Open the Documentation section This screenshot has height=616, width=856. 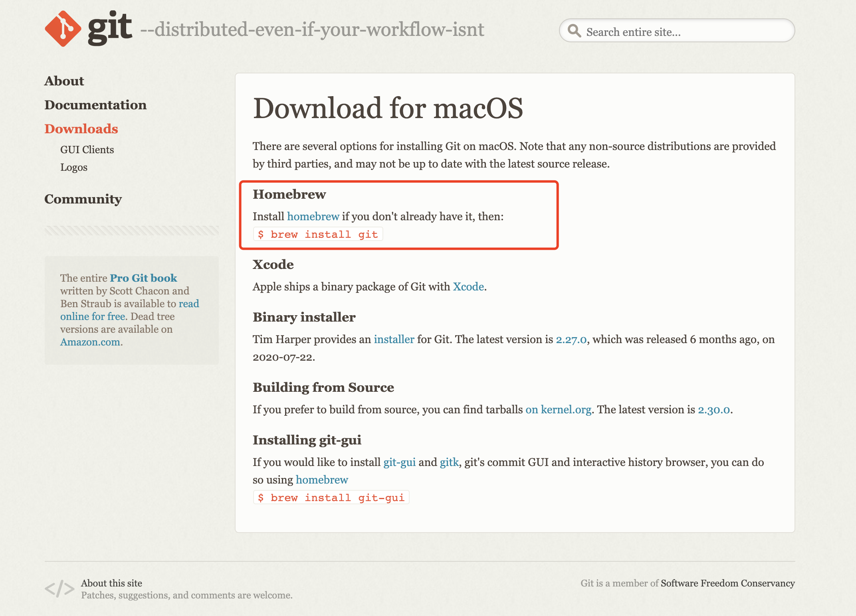point(95,105)
